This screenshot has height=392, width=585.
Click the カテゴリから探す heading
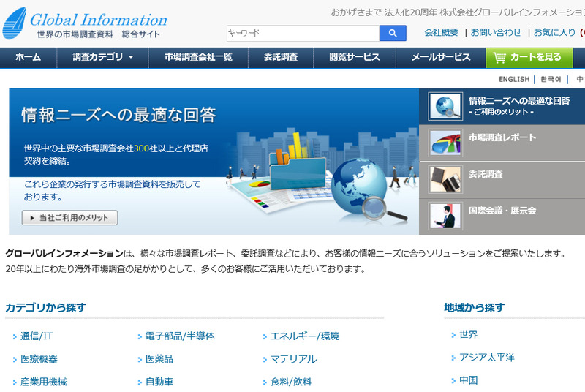click(x=45, y=308)
